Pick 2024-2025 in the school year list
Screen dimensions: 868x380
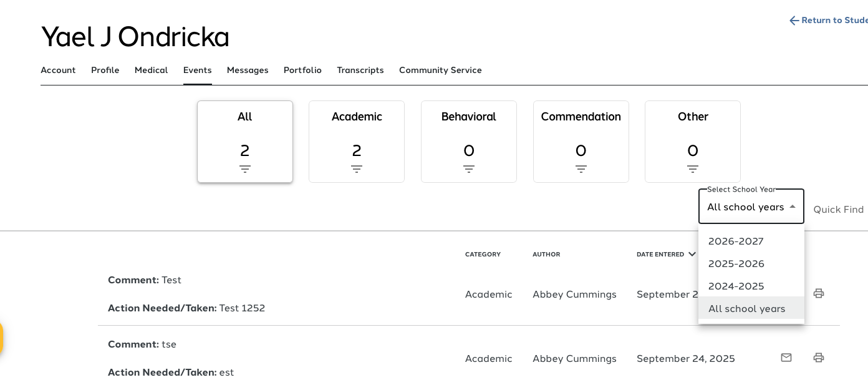coord(736,286)
